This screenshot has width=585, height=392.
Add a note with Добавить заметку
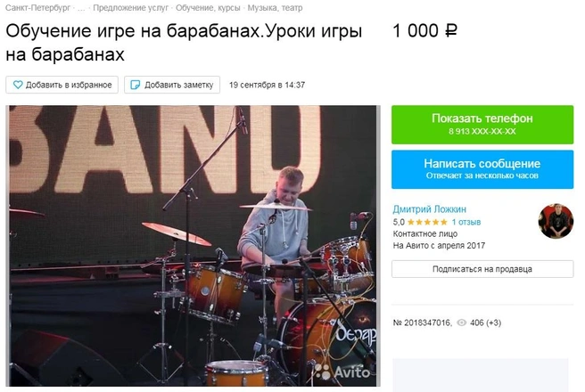click(172, 85)
